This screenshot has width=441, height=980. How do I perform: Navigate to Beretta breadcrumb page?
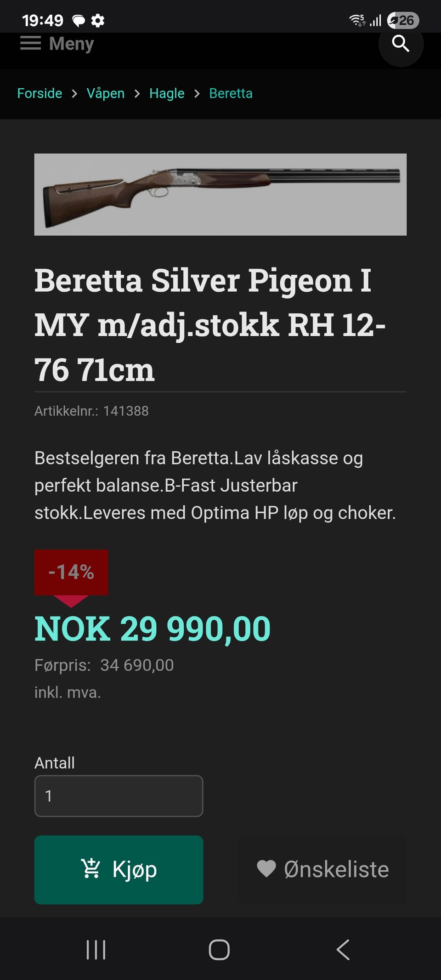[231, 93]
